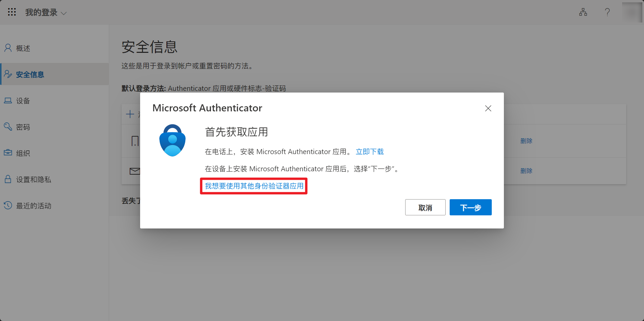
Task: Click the 设置和隐私 lock icon
Action: click(8, 179)
